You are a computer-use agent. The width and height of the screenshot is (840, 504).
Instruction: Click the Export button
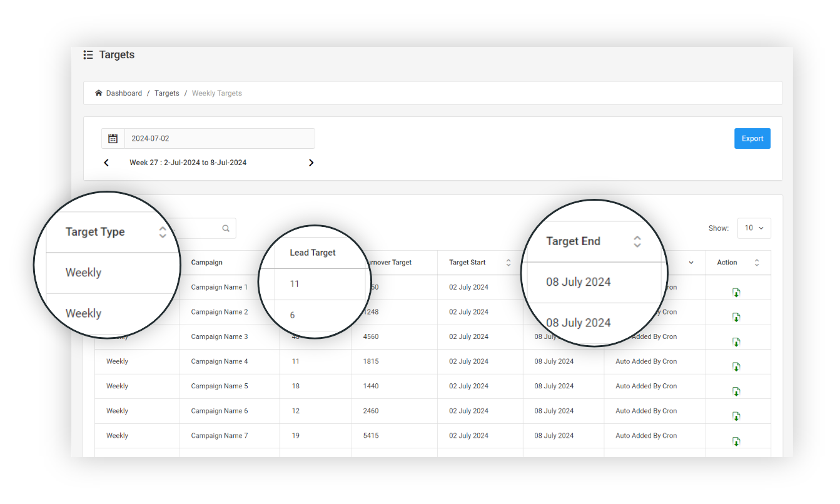click(752, 139)
